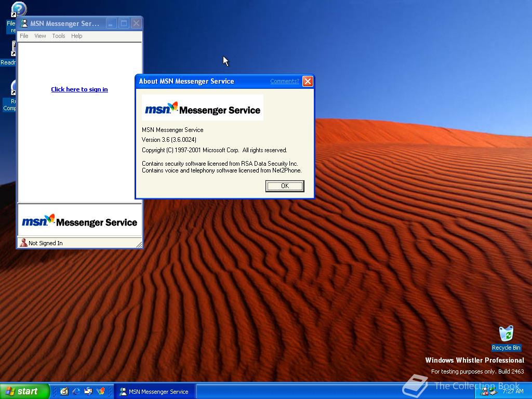This screenshot has width=532, height=399.
Task: Click the hardware tray icon with green arrow
Action: (494, 392)
